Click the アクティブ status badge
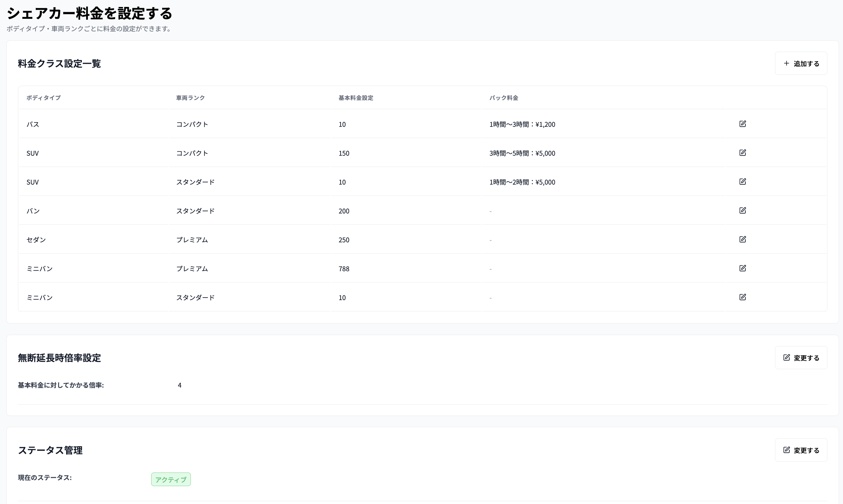Viewport: 843px width, 504px height. pyautogui.click(x=171, y=479)
